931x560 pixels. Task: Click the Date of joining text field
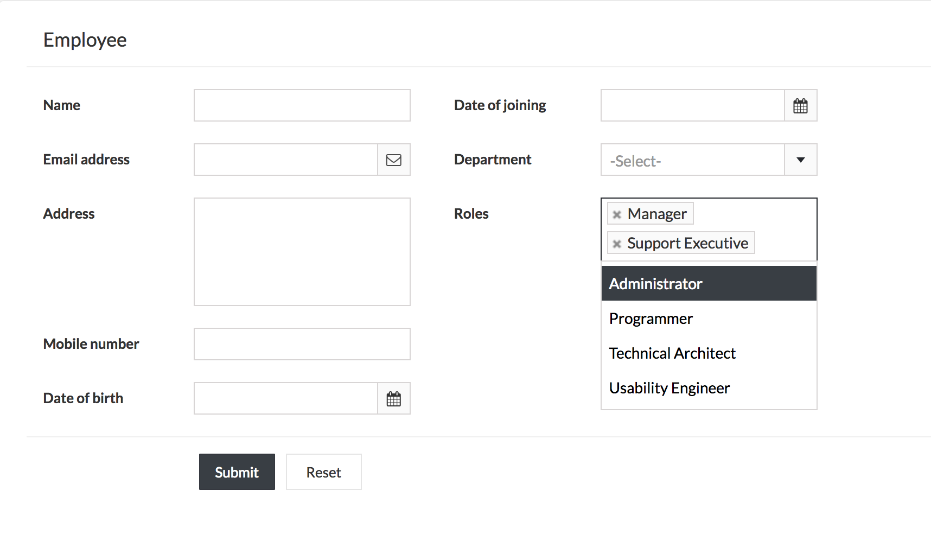click(692, 105)
